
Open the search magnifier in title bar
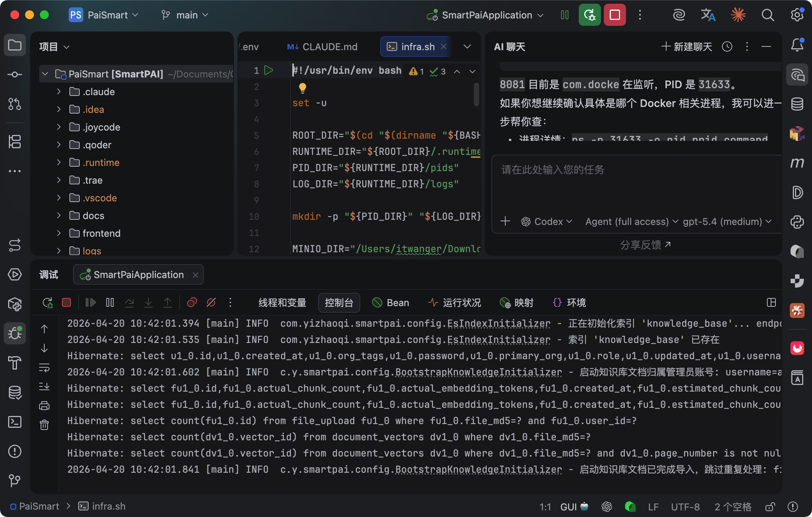[768, 15]
